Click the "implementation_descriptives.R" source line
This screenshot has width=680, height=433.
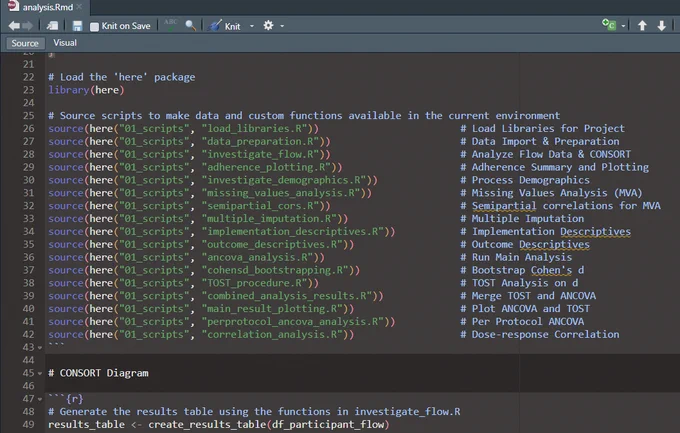tap(222, 231)
